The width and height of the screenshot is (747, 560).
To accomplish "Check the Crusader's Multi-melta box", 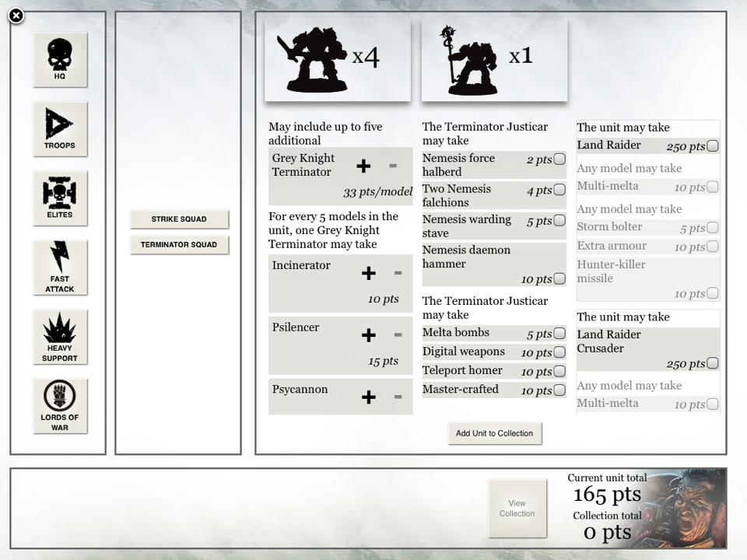I will [x=713, y=404].
